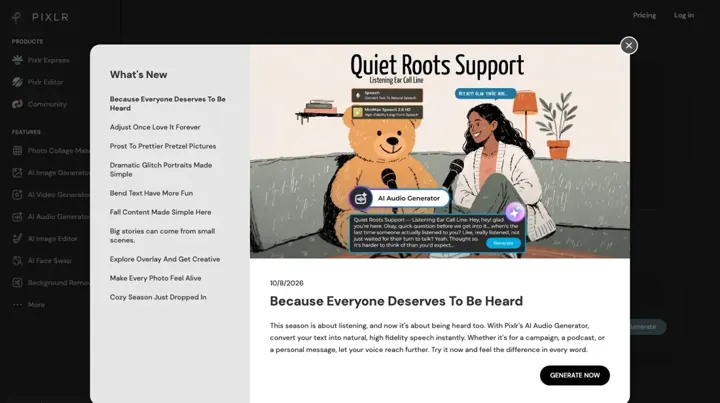Open "Because Everyone Deserves To Be Heard" entry
This screenshot has width=720, height=403.
(168, 104)
